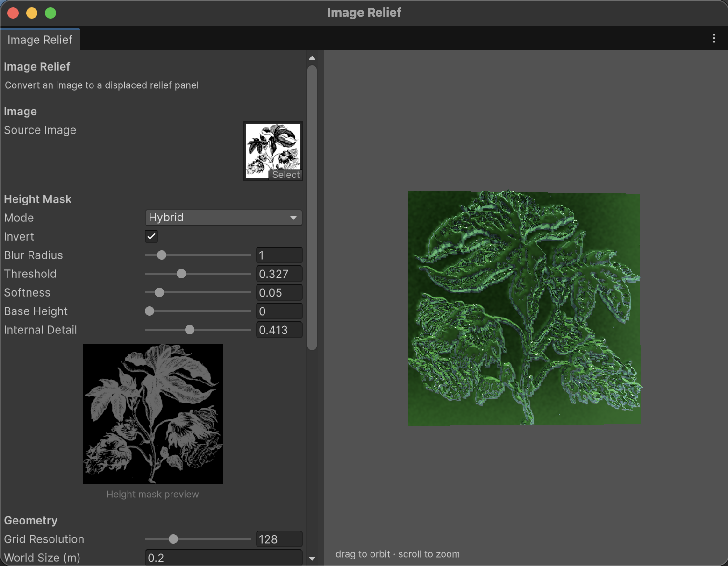Click the height mask preview image
The height and width of the screenshot is (566, 728).
[153, 414]
